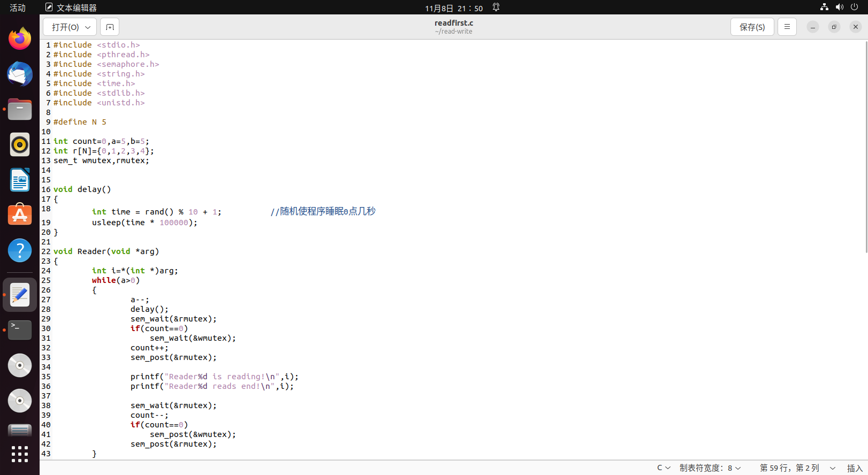Click void Reader(void *arg) line
Image resolution: width=868 pixels, height=475 pixels.
[x=106, y=251]
